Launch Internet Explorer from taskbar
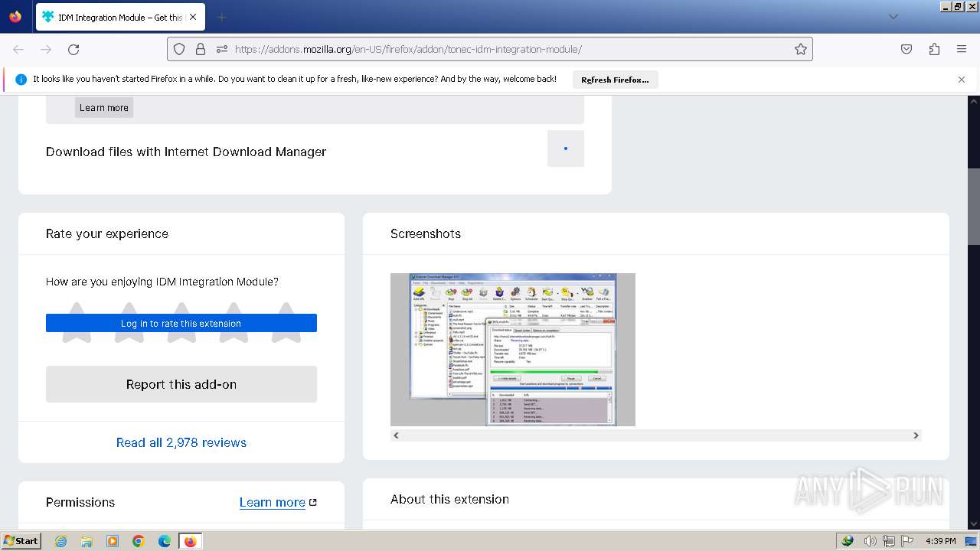The image size is (980, 551). click(x=60, y=541)
